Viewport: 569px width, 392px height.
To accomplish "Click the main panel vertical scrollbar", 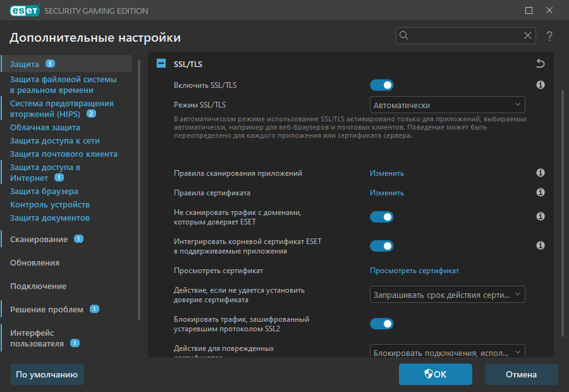I will point(563,214).
